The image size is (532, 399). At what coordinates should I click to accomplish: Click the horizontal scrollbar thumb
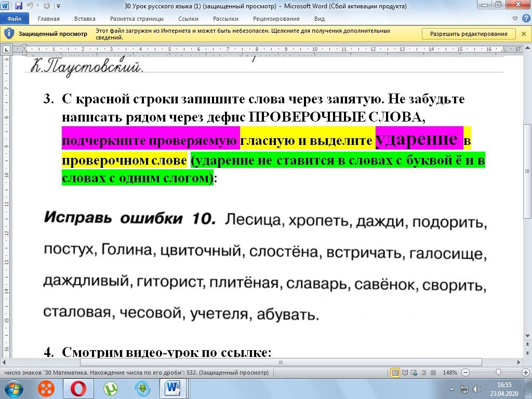pos(280,362)
